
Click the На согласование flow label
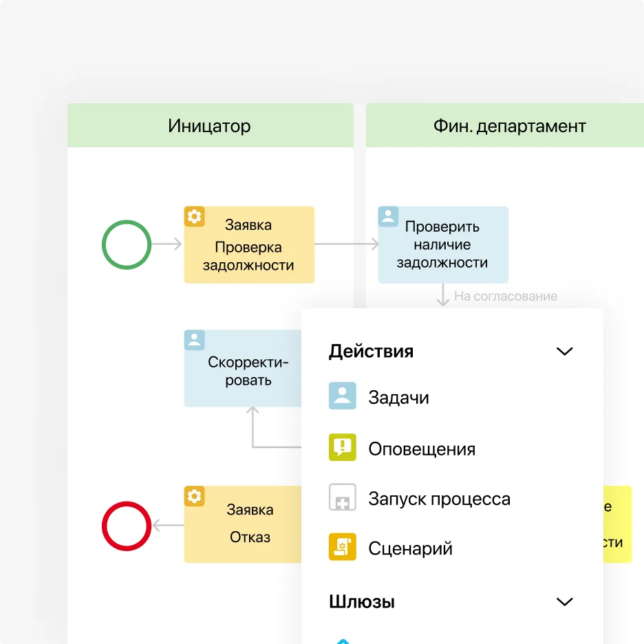coord(506,296)
